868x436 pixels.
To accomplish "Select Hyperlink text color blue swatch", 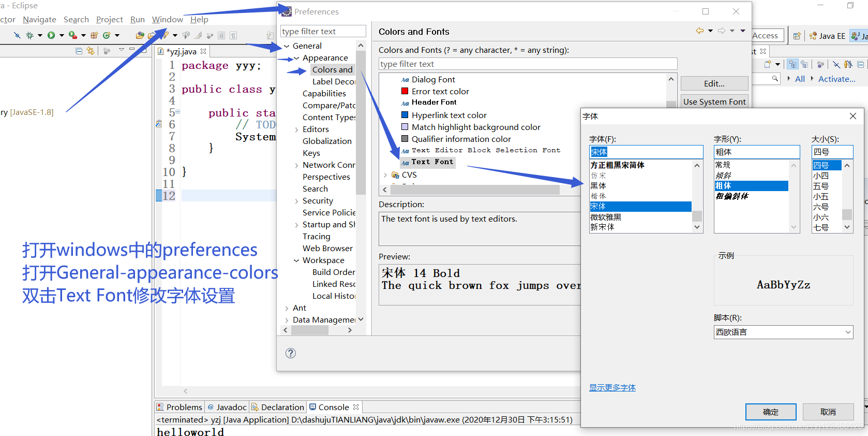I will [x=405, y=115].
